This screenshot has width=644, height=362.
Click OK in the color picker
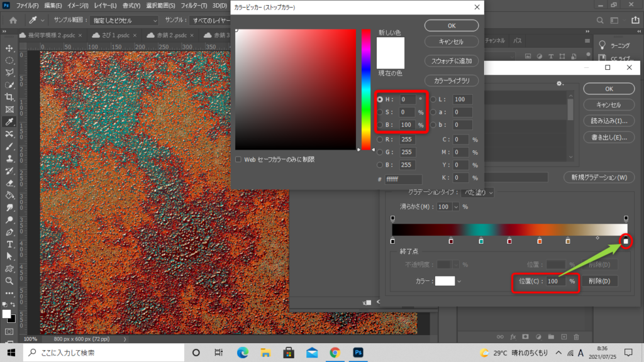point(452,25)
